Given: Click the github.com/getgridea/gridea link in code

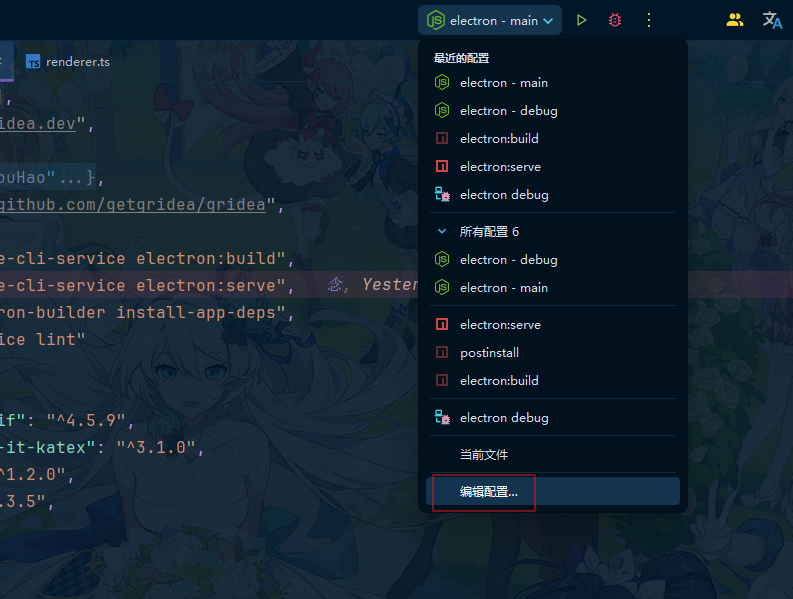Looking at the screenshot, I should [135, 205].
